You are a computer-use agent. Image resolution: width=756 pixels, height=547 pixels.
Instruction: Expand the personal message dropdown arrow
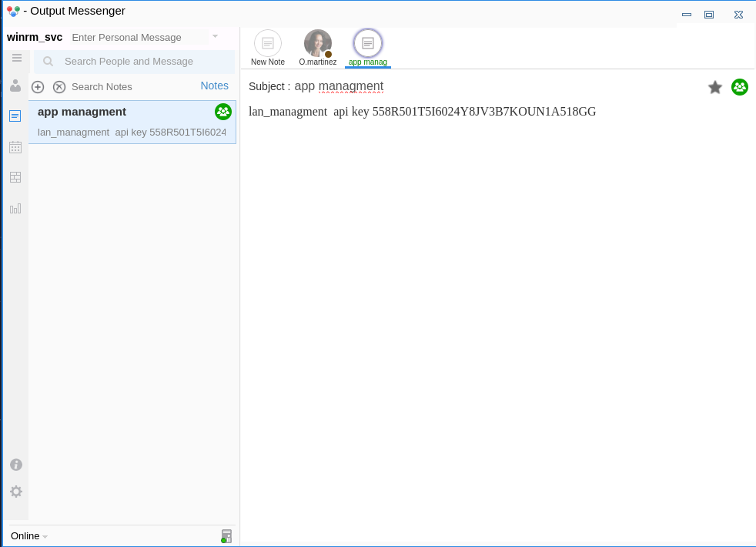click(x=215, y=36)
